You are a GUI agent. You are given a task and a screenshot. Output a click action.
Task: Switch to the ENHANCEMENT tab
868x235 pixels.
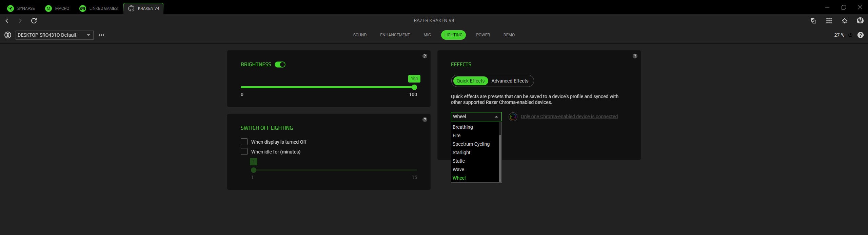[x=395, y=35]
